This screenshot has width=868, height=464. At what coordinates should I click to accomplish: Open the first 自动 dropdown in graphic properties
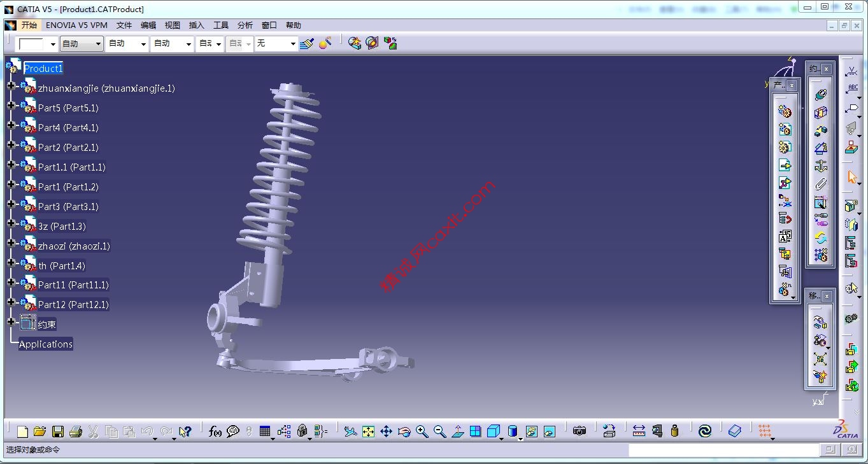click(81, 43)
